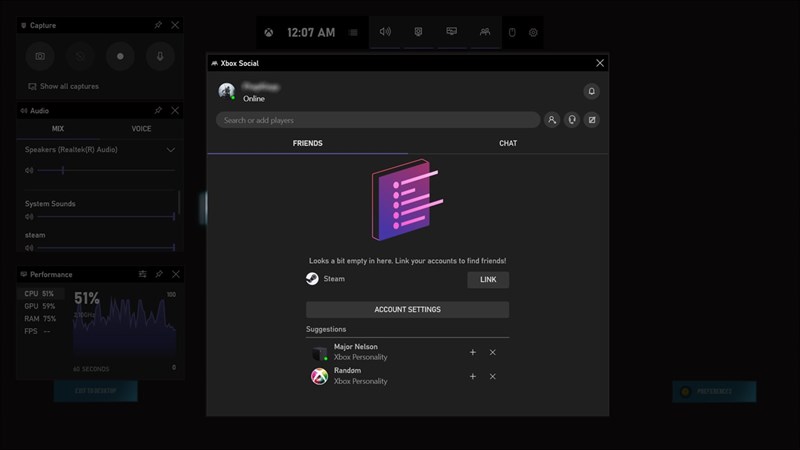This screenshot has width=800, height=450.
Task: Open ACCOUNT SETTINGS
Action: tap(407, 310)
